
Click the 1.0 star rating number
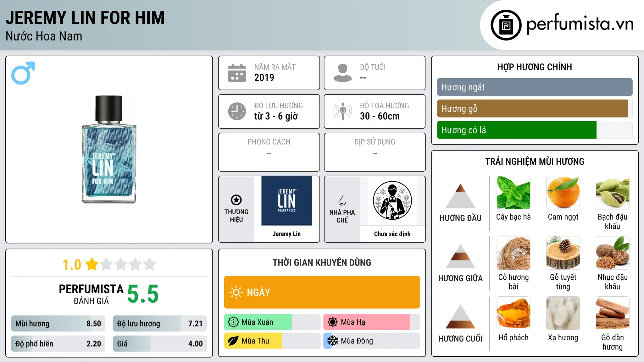click(x=72, y=265)
